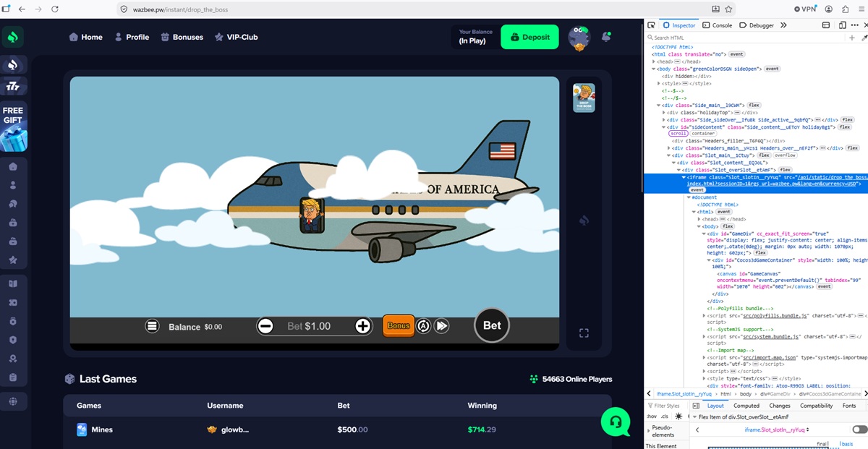Click the notifications bell icon
Viewport: 868px width, 449px height.
607,36
